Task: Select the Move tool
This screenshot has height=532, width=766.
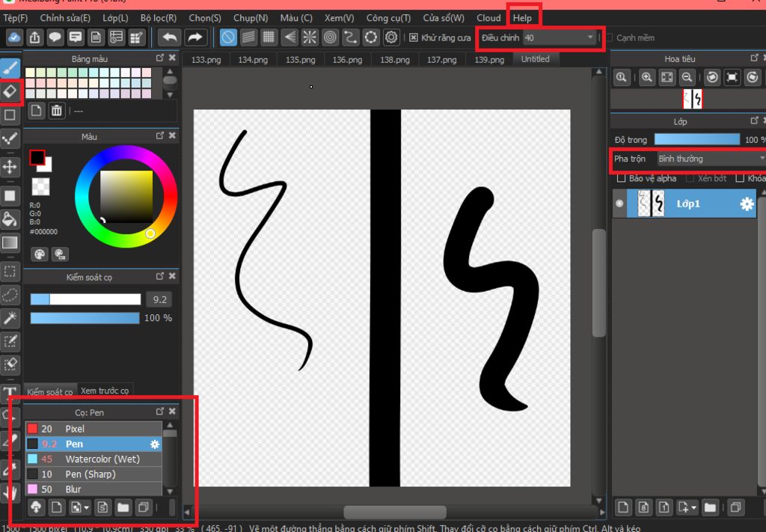Action: [10, 167]
